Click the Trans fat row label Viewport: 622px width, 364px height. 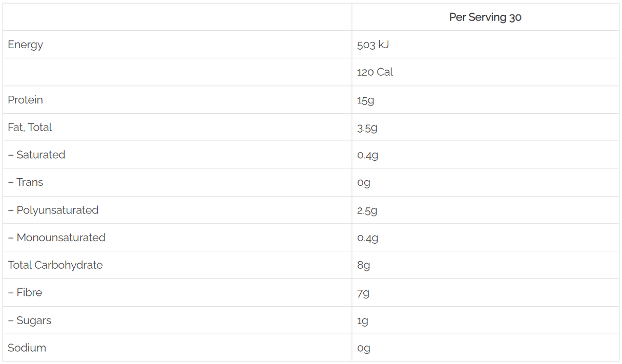[x=26, y=182]
